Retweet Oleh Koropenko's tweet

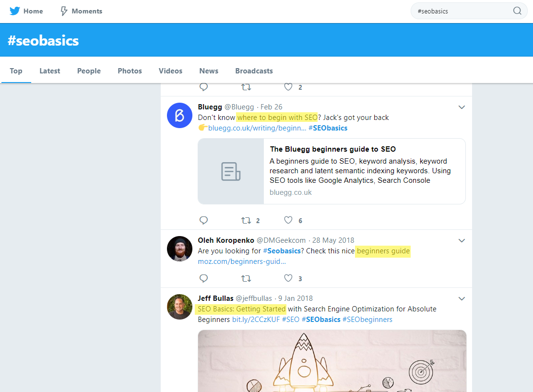click(x=246, y=278)
